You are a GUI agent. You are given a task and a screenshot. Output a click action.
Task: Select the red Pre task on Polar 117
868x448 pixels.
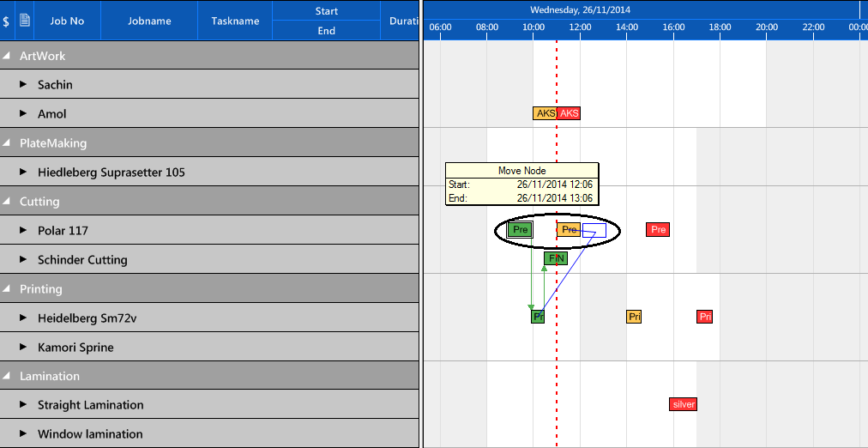[658, 230]
